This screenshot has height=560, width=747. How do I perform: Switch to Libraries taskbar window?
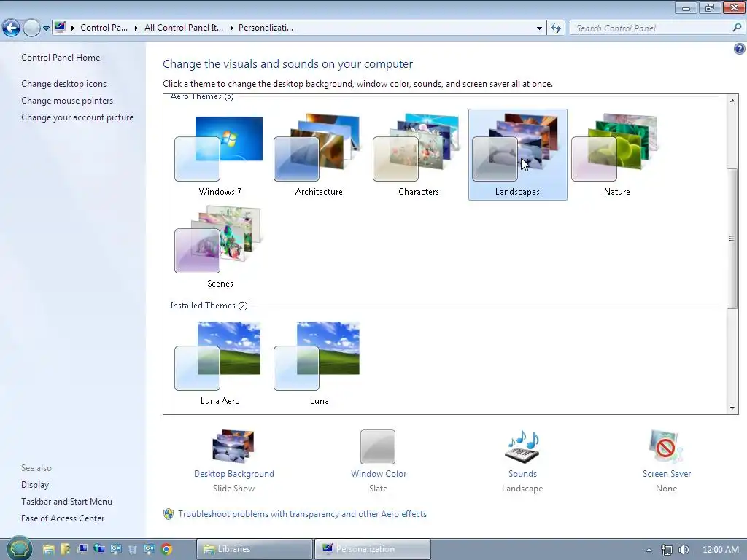[x=255, y=549]
